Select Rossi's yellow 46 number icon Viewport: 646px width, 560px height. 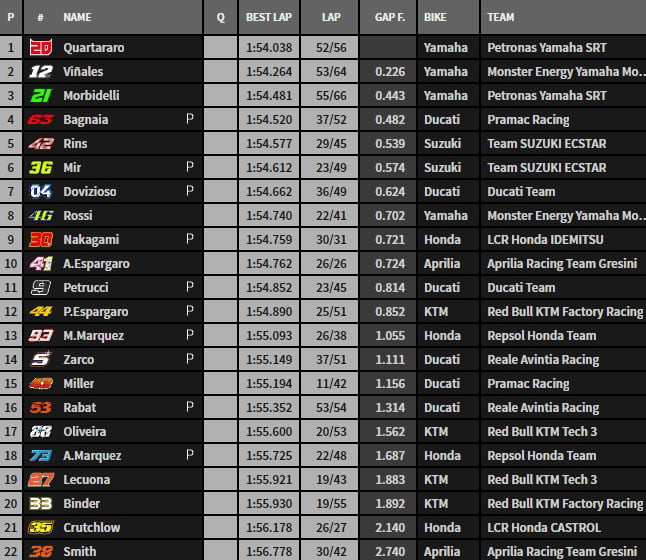pyautogui.click(x=41, y=216)
